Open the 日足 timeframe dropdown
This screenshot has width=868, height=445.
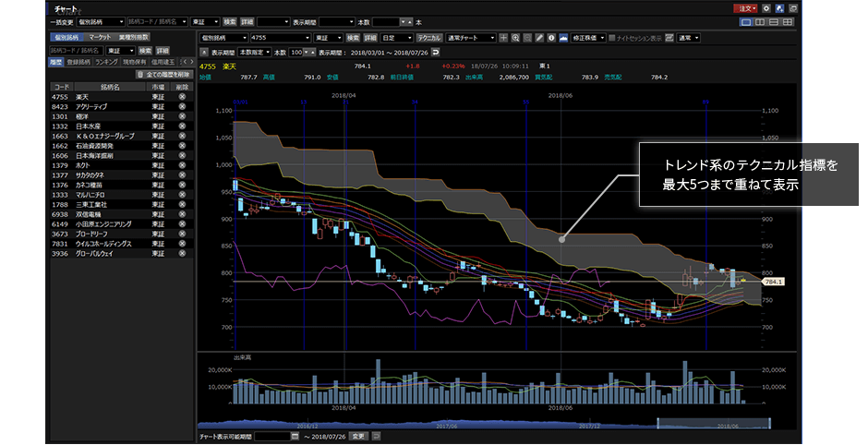tap(397, 38)
